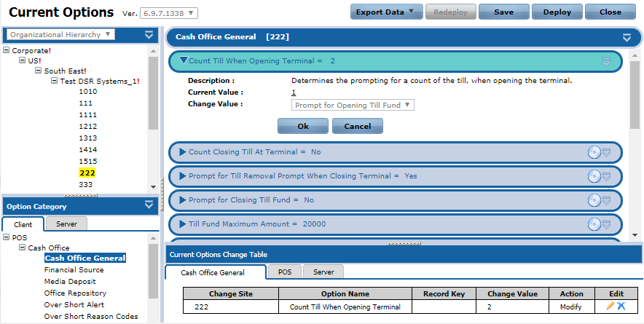The height and width of the screenshot is (324, 644).
Task: Collapse the POS category tree node
Action: click(6, 237)
